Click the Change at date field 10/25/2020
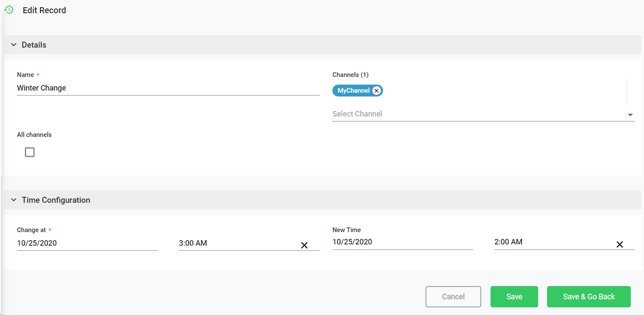This screenshot has width=644, height=315. click(87, 243)
